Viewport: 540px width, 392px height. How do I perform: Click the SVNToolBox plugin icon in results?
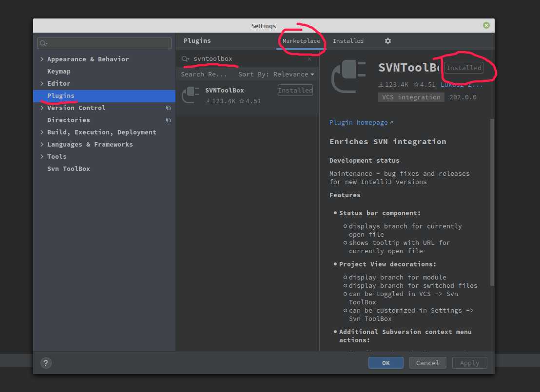[191, 95]
